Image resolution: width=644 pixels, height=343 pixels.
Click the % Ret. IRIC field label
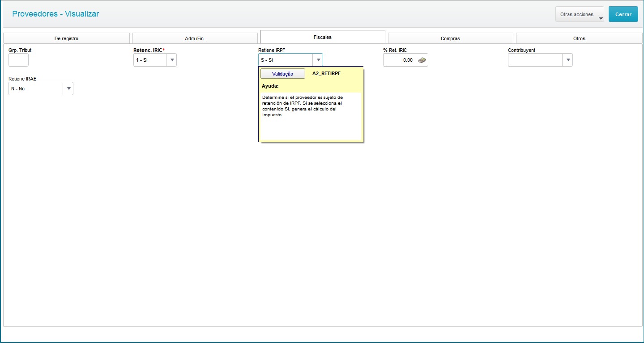pyautogui.click(x=395, y=50)
